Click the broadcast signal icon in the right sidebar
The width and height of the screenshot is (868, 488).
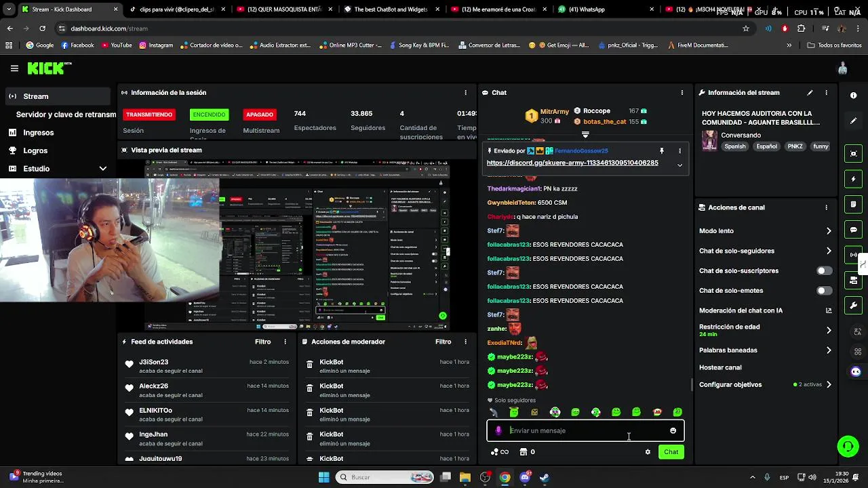(x=854, y=255)
